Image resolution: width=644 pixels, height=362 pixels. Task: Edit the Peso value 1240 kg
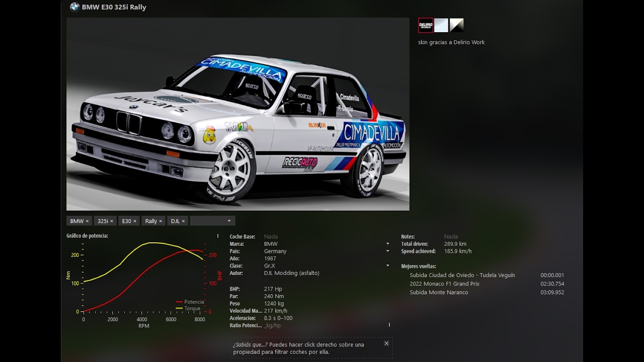274,304
